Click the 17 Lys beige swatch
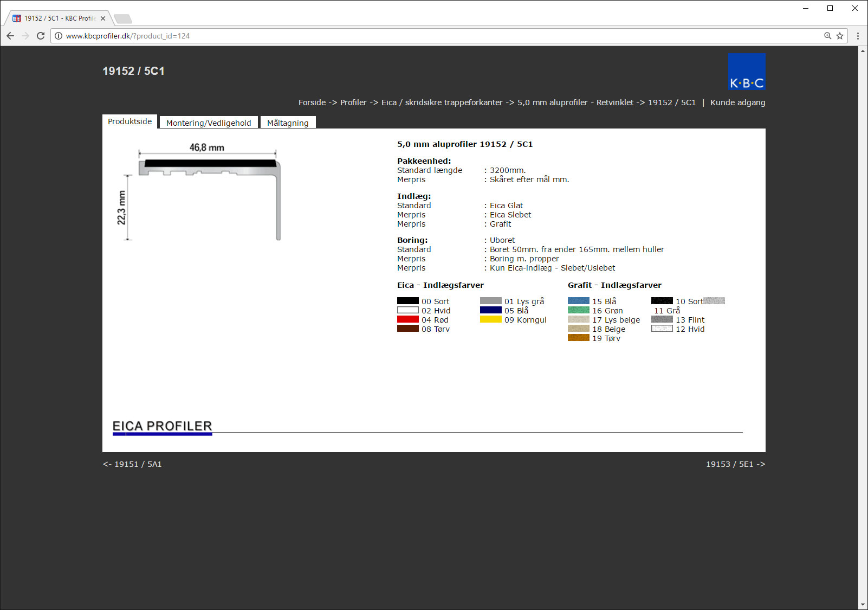868x610 pixels. (x=579, y=319)
